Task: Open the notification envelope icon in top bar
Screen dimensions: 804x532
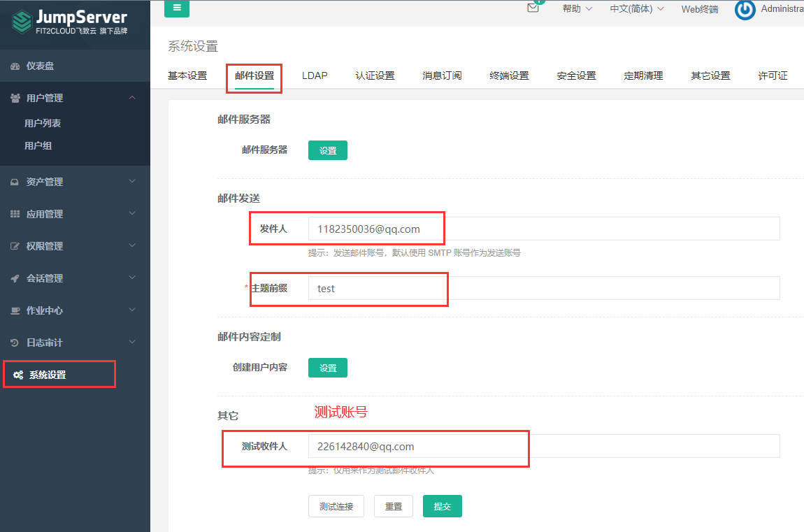Action: coord(533,9)
